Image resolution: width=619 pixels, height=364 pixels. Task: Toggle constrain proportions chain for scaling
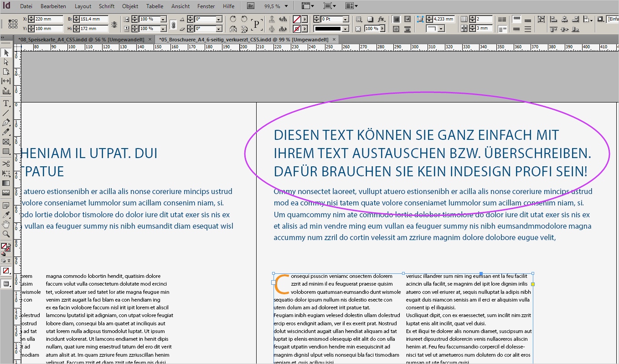pyautogui.click(x=173, y=24)
